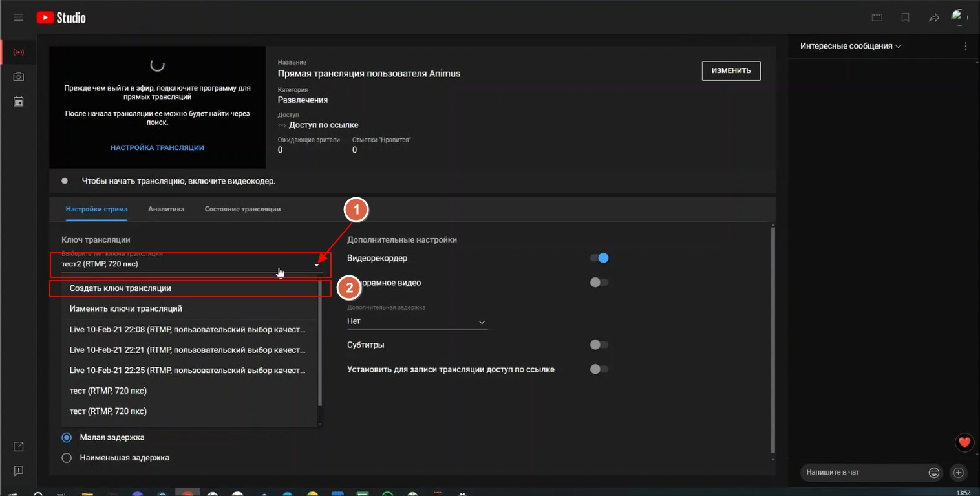
Task: Click the Доступ по ссылке access text
Action: pyautogui.click(x=323, y=125)
